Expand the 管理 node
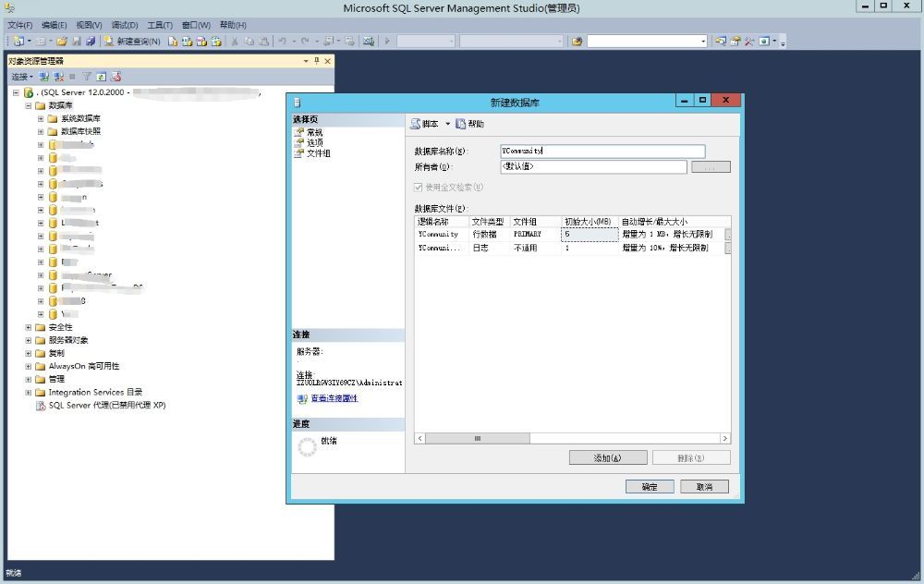Image resolution: width=924 pixels, height=584 pixels. click(28, 379)
